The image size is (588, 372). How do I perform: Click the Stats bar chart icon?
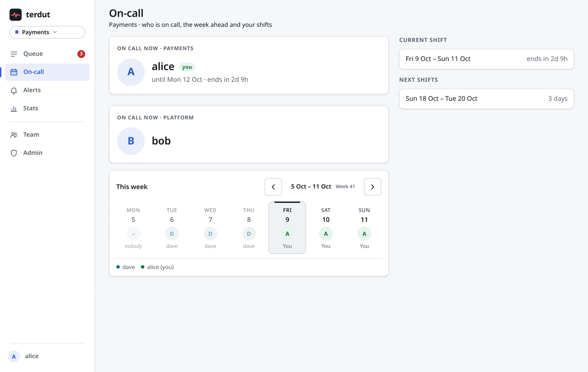click(x=14, y=108)
